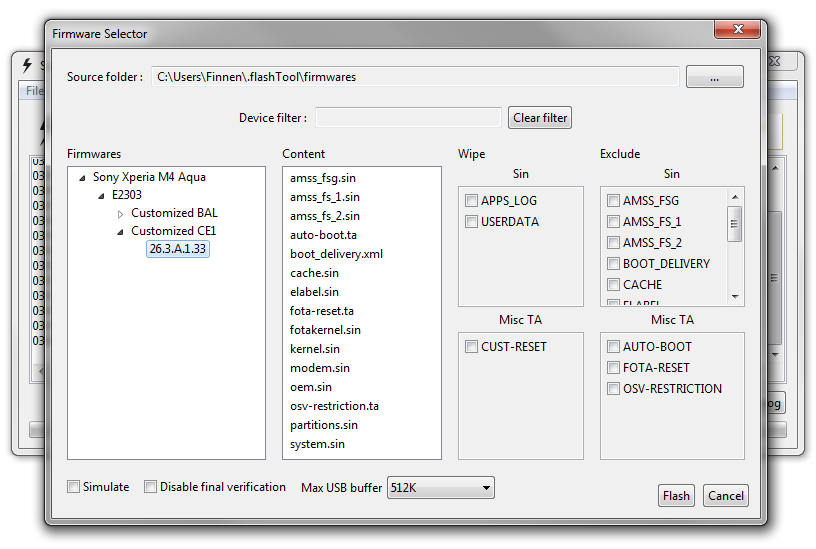Click Exclude Sin list scroll-down arrow
816x549 pixels.
tap(735, 297)
